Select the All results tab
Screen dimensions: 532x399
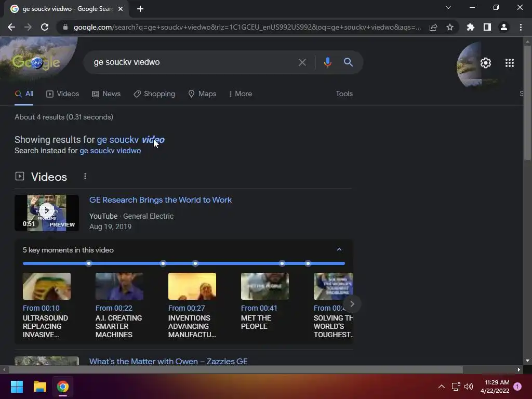24,94
